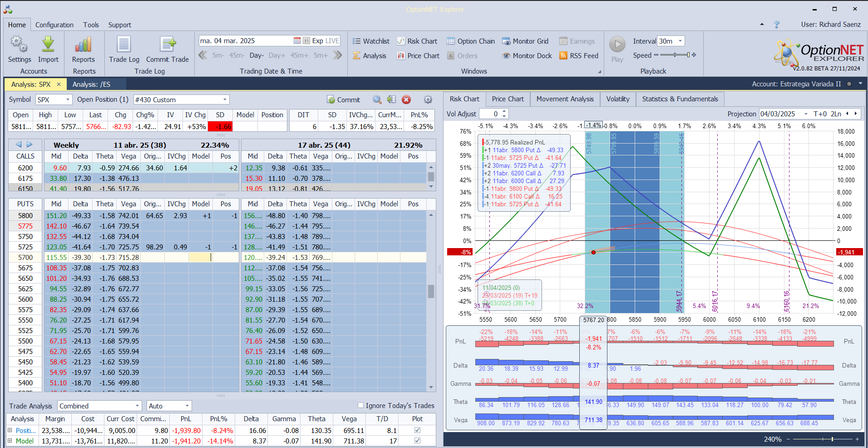Close the Analysis: SPX tab

(59, 84)
